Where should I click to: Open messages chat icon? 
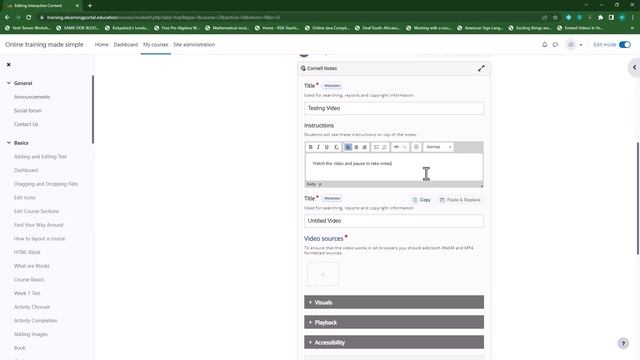tap(556, 44)
